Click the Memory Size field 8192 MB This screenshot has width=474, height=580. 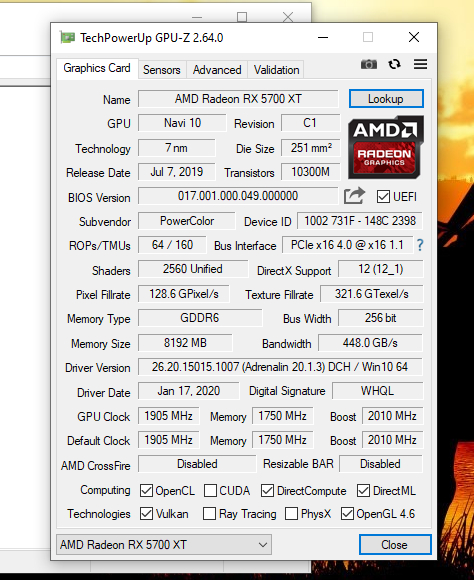[185, 343]
